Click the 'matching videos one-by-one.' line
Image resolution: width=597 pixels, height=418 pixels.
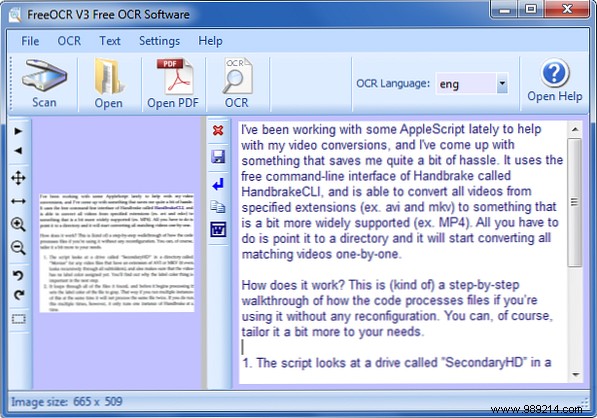[322, 254]
